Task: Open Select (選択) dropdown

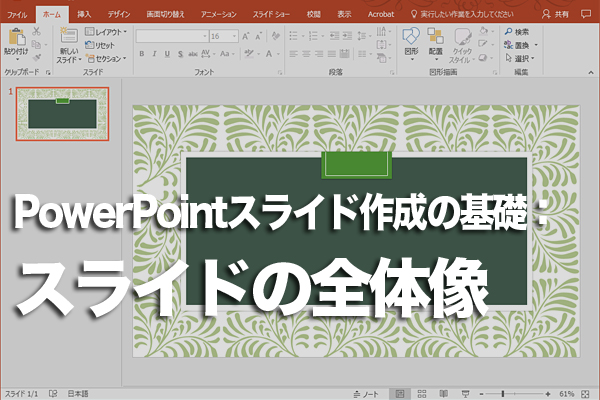Action: pos(520,59)
